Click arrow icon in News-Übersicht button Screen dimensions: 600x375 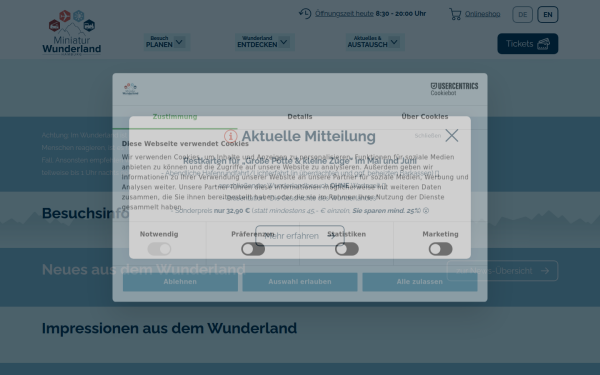coord(545,271)
